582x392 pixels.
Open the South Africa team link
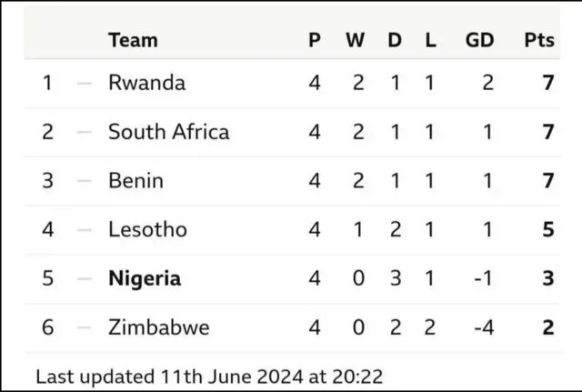(168, 132)
